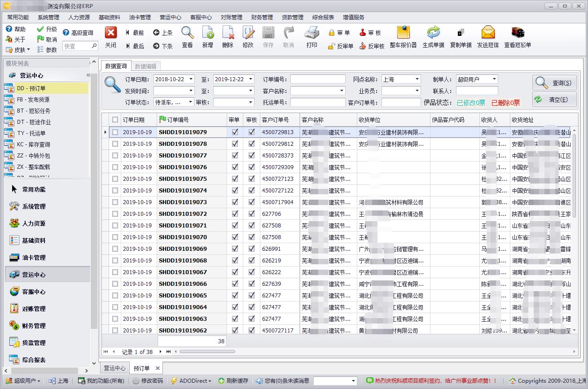Click the 清空(E) clear button

pos(554,100)
